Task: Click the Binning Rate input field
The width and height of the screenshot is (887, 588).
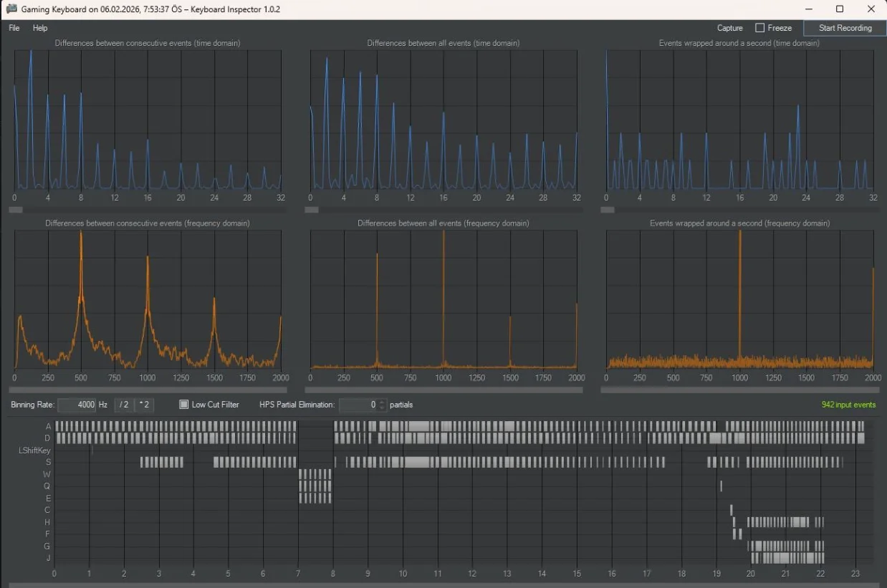Action: pyautogui.click(x=77, y=405)
